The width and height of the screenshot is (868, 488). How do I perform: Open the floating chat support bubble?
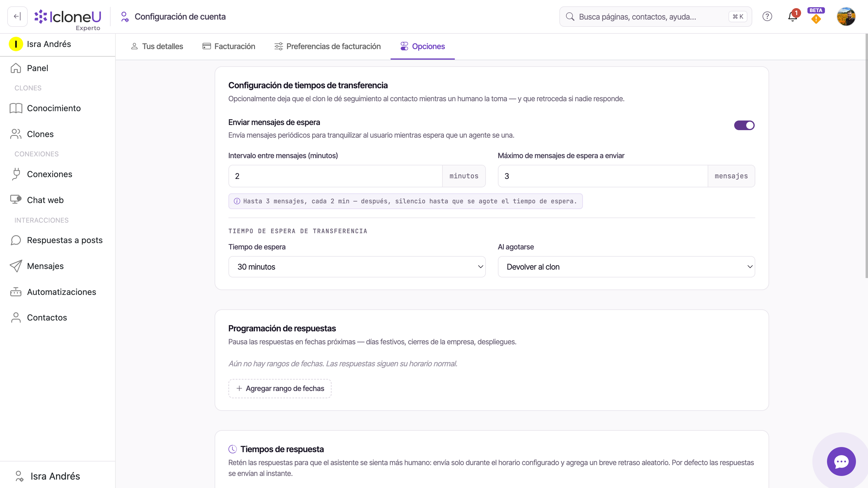841,461
